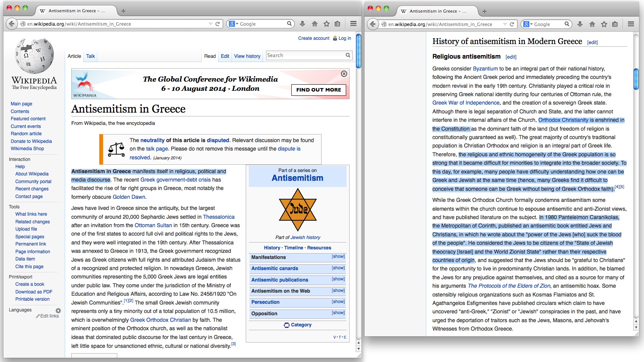Open Google search engine dropdown in left browser
This screenshot has width=644, height=362.
coord(233,24)
